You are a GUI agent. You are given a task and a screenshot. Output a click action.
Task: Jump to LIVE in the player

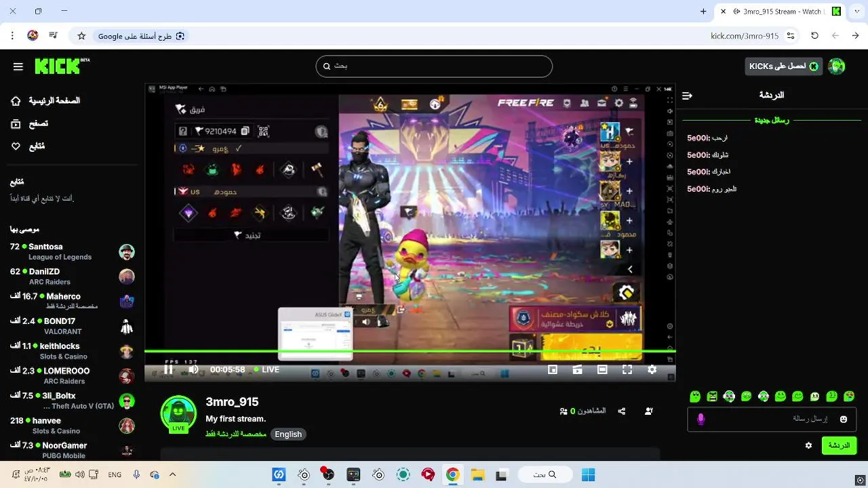(x=267, y=369)
